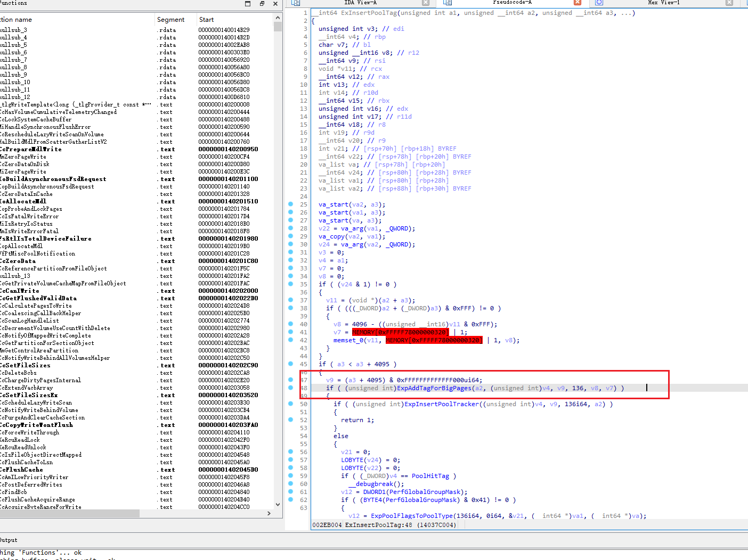The width and height of the screenshot is (748, 560).
Task: Select the CcScheduleLazyWriteScan function row
Action: [x=136, y=403]
